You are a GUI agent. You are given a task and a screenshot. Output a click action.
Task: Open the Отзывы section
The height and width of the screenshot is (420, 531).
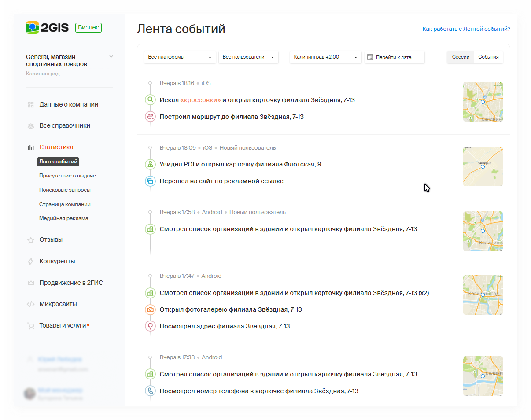pyautogui.click(x=51, y=240)
